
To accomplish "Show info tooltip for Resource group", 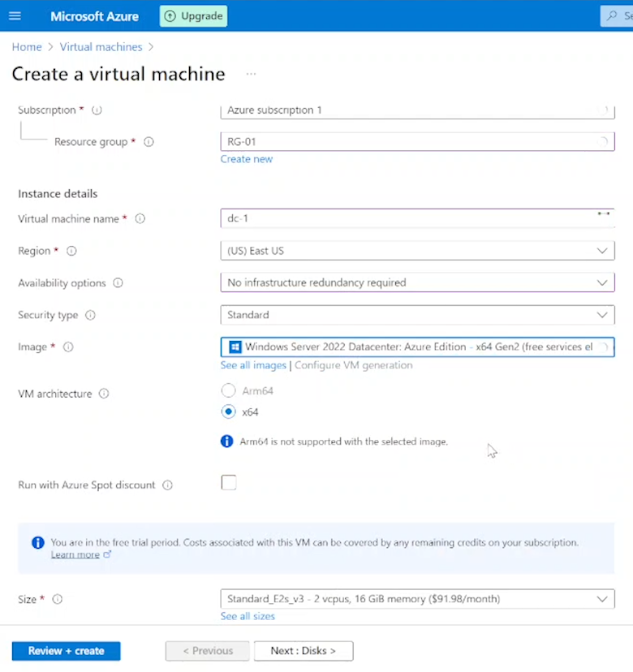I will [x=149, y=142].
